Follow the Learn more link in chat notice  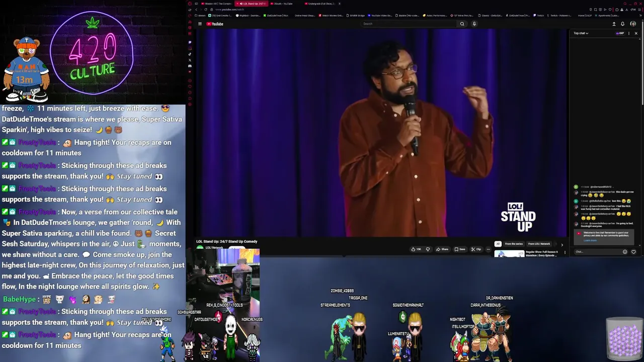click(x=590, y=240)
